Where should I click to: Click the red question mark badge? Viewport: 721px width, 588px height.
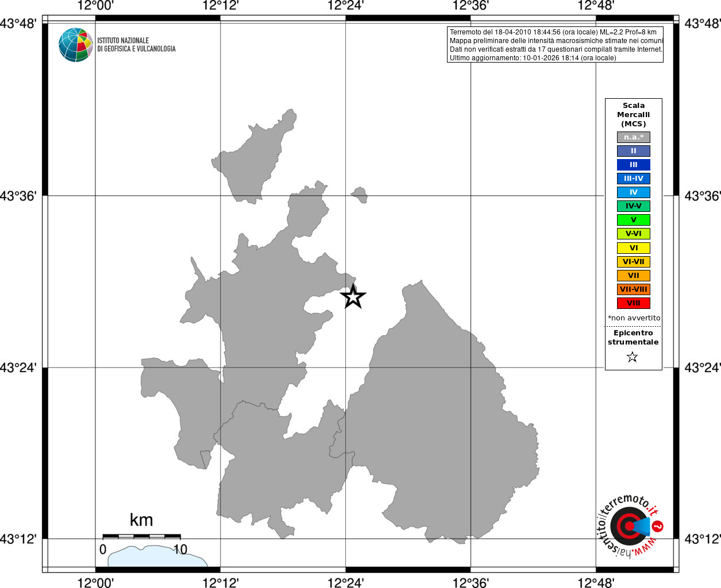point(658,526)
